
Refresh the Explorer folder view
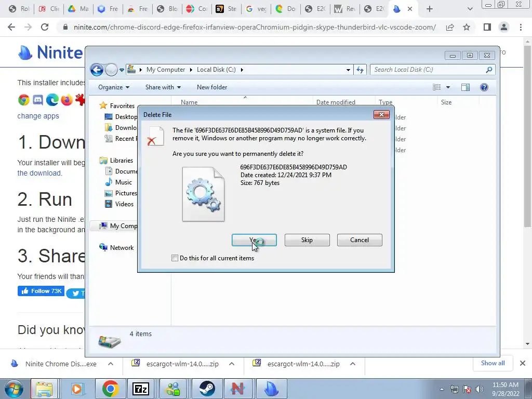tap(360, 70)
